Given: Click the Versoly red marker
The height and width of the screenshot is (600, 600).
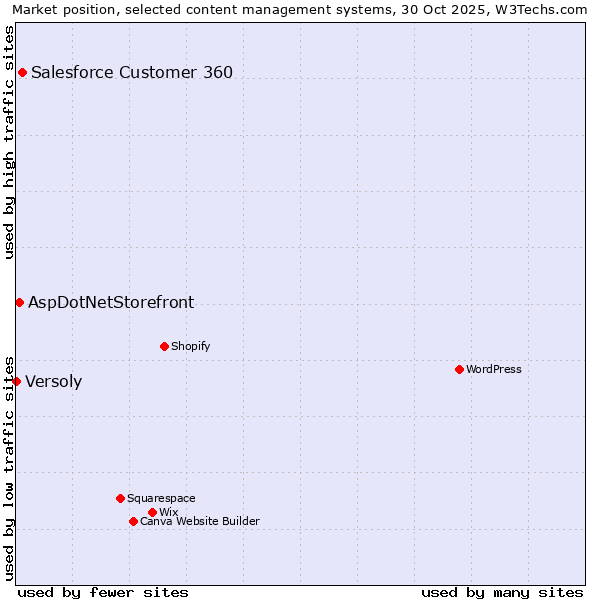Looking at the screenshot, I should pyautogui.click(x=16, y=381).
